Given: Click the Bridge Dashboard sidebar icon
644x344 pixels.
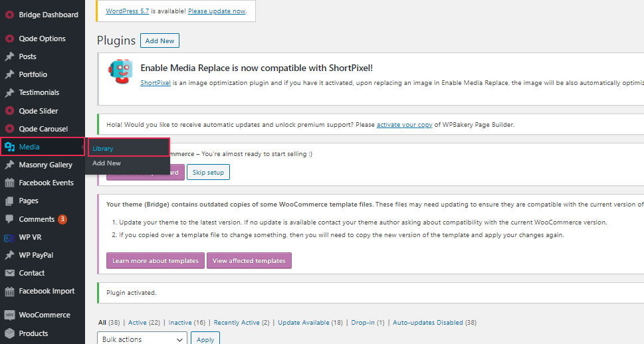Looking at the screenshot, I should click(9, 15).
